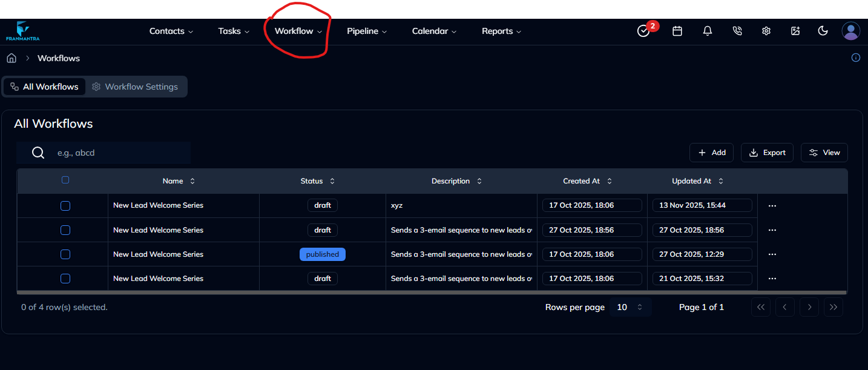Image resolution: width=868 pixels, height=370 pixels.
Task: Select all rows using header checkbox
Action: (65, 180)
